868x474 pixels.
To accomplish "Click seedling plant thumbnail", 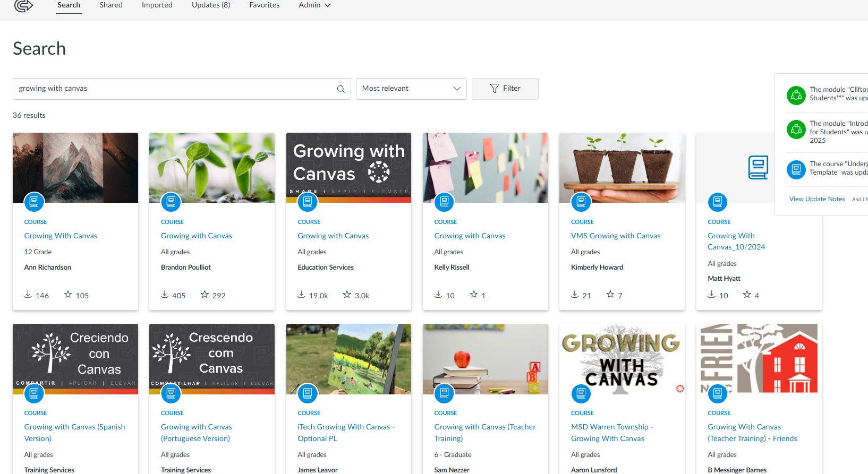I will point(212,168).
